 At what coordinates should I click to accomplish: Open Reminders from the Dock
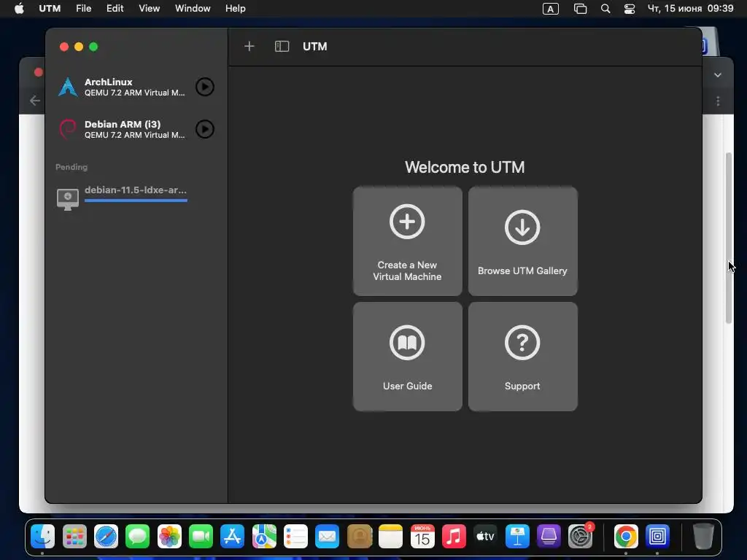click(296, 537)
